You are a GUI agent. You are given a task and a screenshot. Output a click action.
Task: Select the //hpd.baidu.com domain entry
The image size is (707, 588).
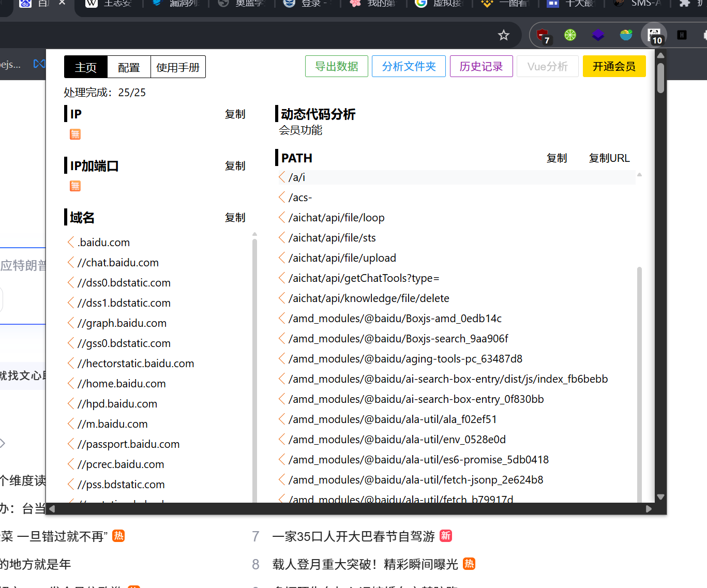117,404
